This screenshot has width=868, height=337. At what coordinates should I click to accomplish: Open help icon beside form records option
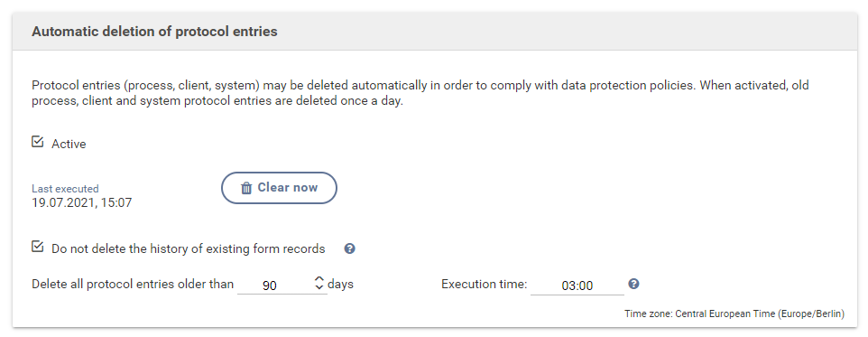pos(349,248)
